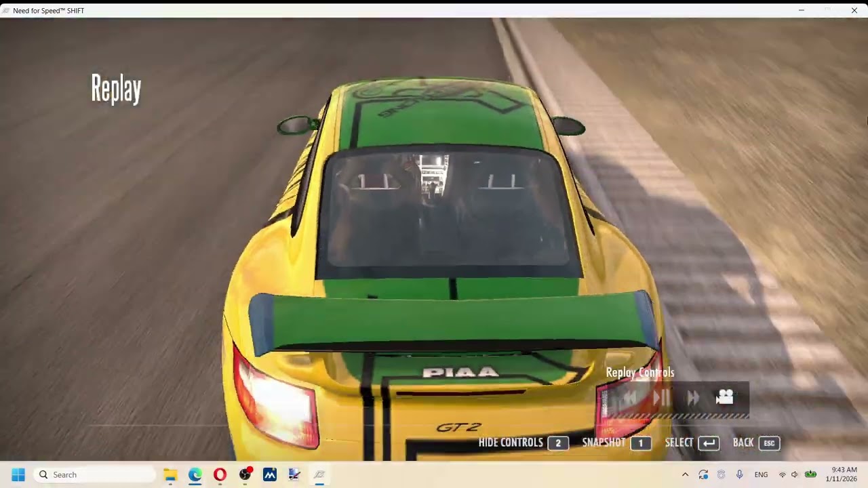Click the Snapshot button
Image resolution: width=868 pixels, height=488 pixels.
pyautogui.click(x=616, y=443)
